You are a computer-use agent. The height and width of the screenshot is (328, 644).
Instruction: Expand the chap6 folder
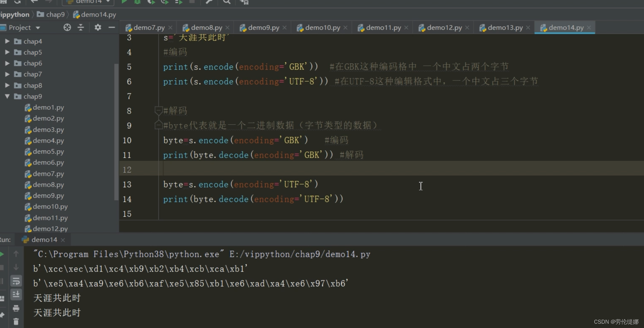7,63
